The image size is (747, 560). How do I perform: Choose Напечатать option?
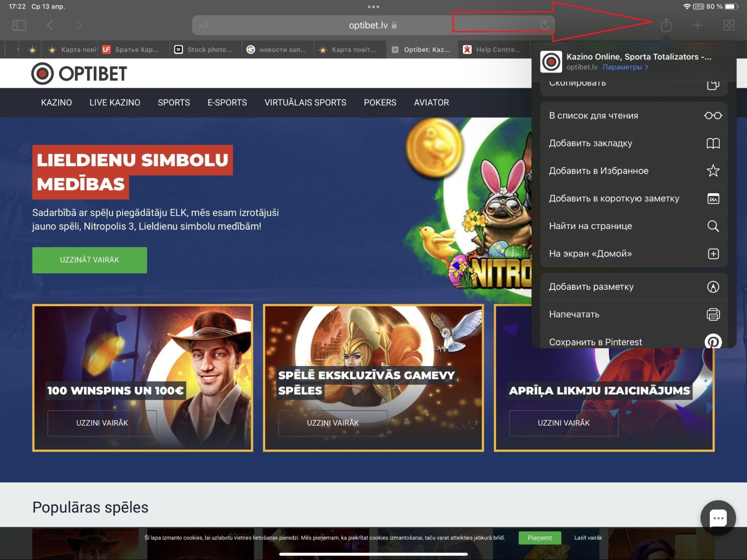click(634, 315)
